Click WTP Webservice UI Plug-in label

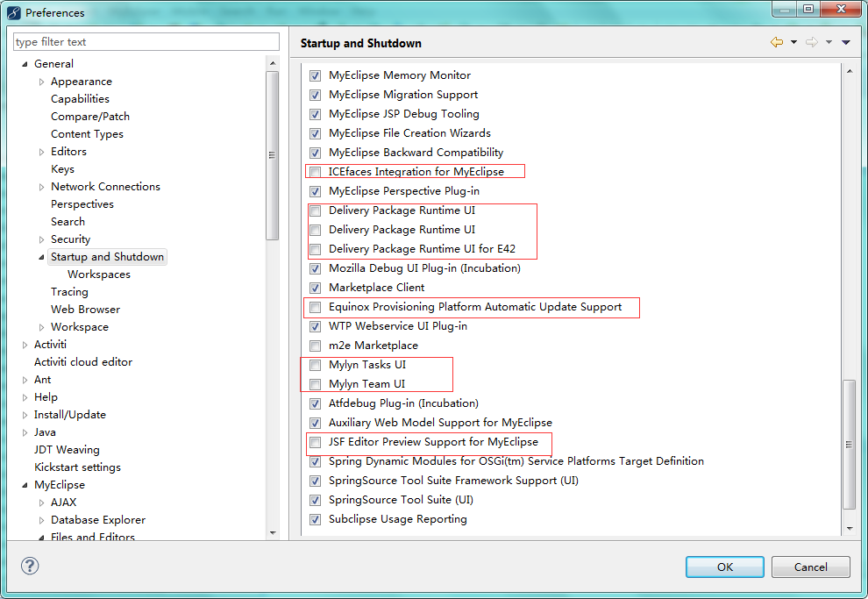(x=397, y=326)
